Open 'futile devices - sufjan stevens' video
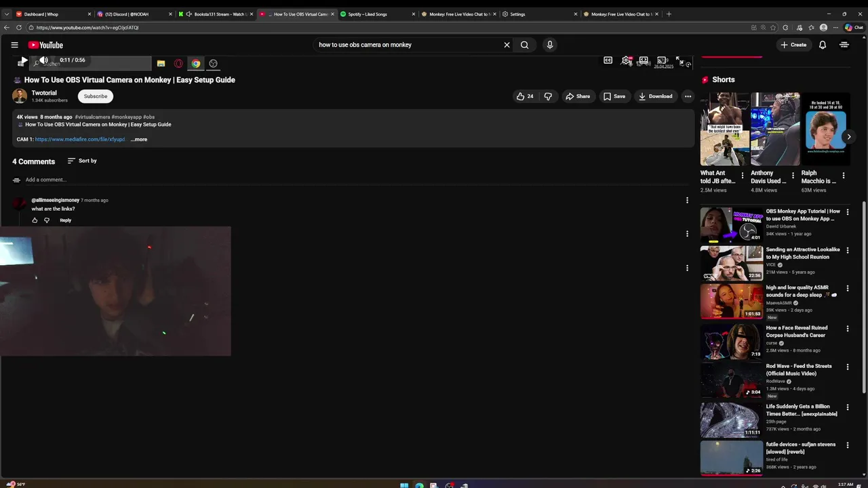Image resolution: width=868 pixels, height=488 pixels. point(732,457)
